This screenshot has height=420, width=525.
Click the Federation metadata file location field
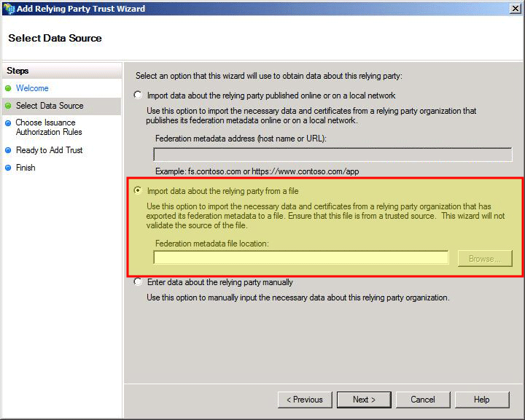click(x=300, y=258)
